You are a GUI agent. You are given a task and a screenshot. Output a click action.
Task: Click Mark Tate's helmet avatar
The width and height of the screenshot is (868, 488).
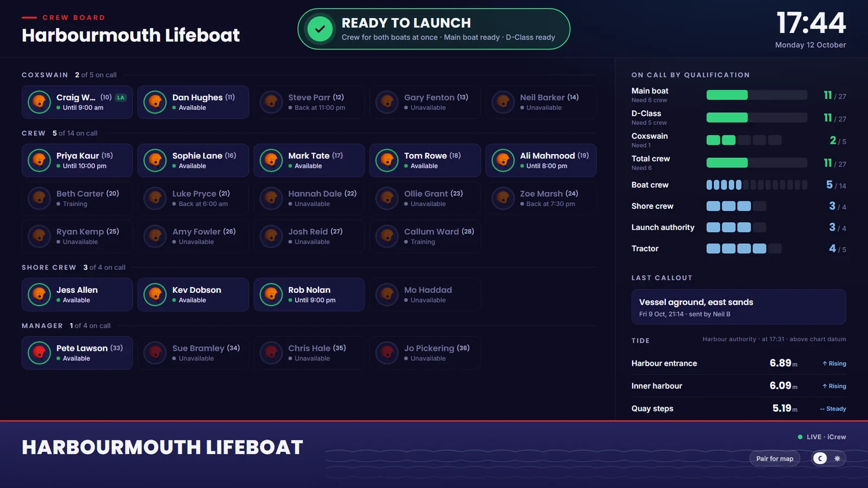pyautogui.click(x=271, y=160)
